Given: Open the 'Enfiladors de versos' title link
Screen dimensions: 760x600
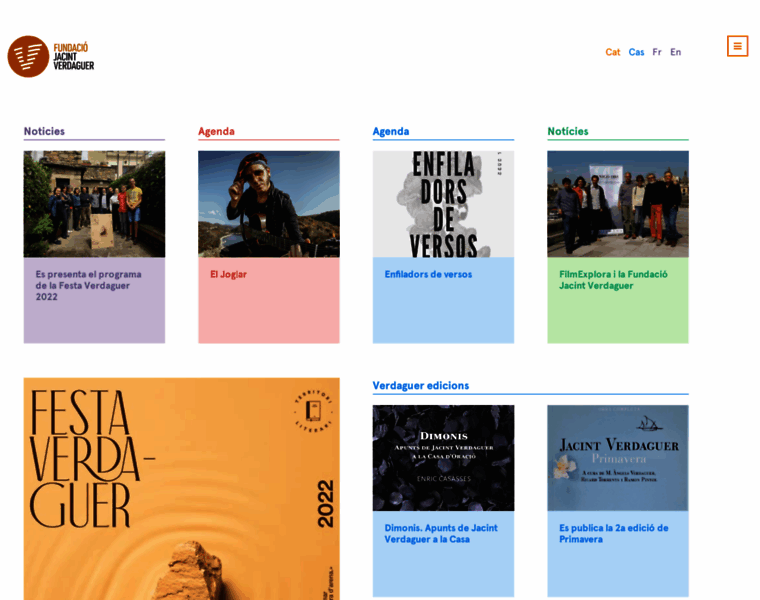Looking at the screenshot, I should (428, 274).
